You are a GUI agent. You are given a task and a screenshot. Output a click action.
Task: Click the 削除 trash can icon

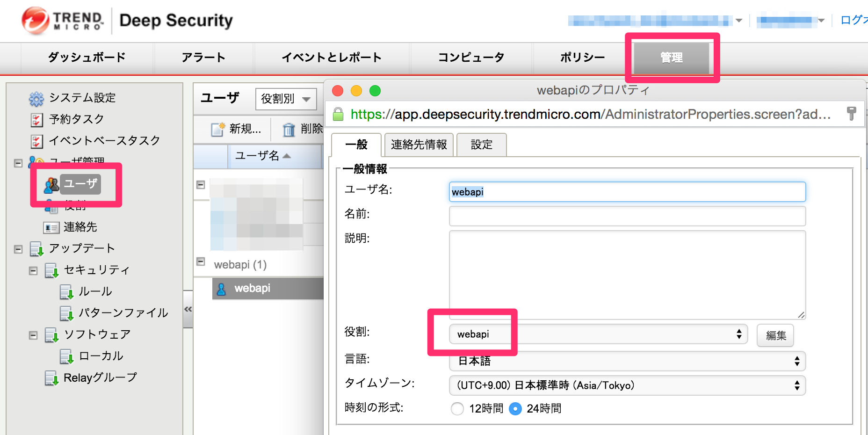pyautogui.click(x=289, y=130)
